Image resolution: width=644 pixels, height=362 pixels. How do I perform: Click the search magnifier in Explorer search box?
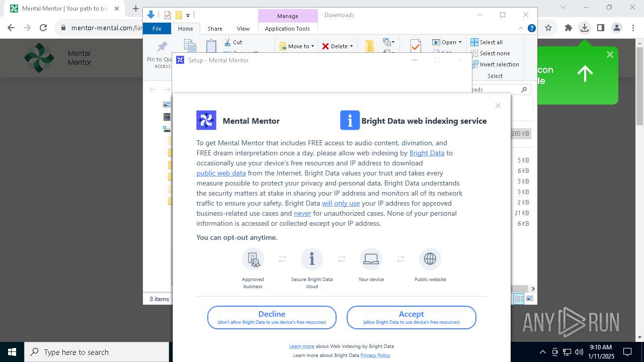[x=524, y=89]
